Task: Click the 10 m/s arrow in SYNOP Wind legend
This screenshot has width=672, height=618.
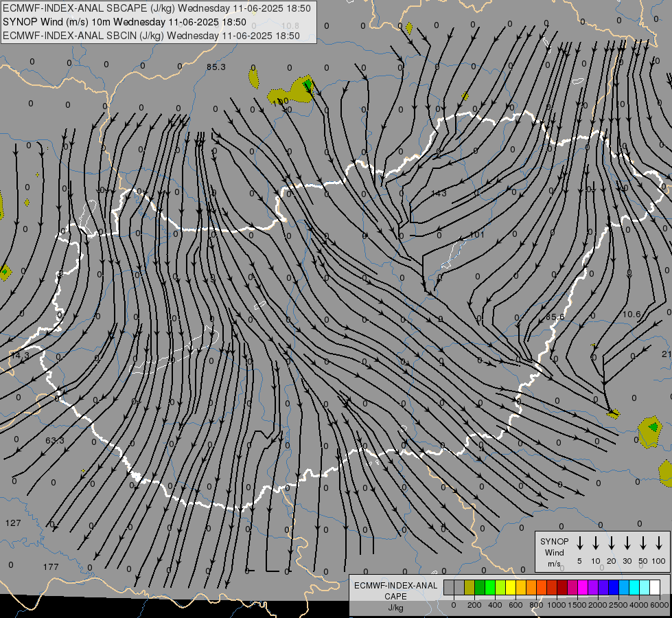Action: tap(596, 543)
